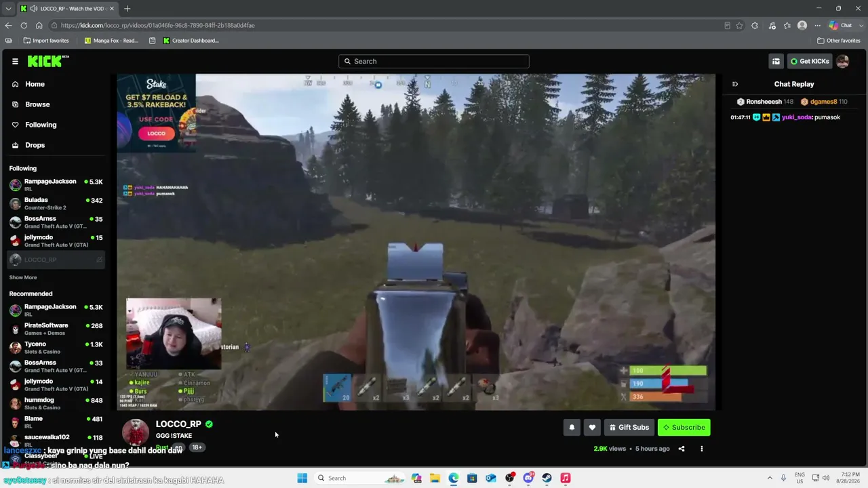Open jollymcdo channel in Following list
Viewport: 868px width, 488px height.
point(56,241)
